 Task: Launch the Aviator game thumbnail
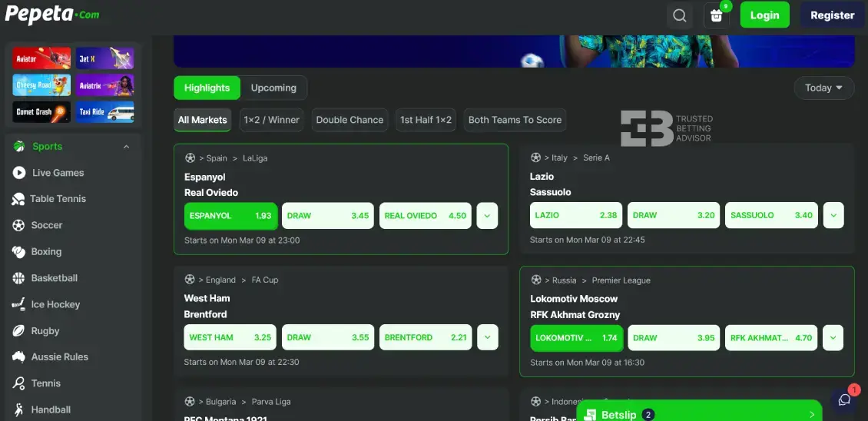click(x=41, y=58)
